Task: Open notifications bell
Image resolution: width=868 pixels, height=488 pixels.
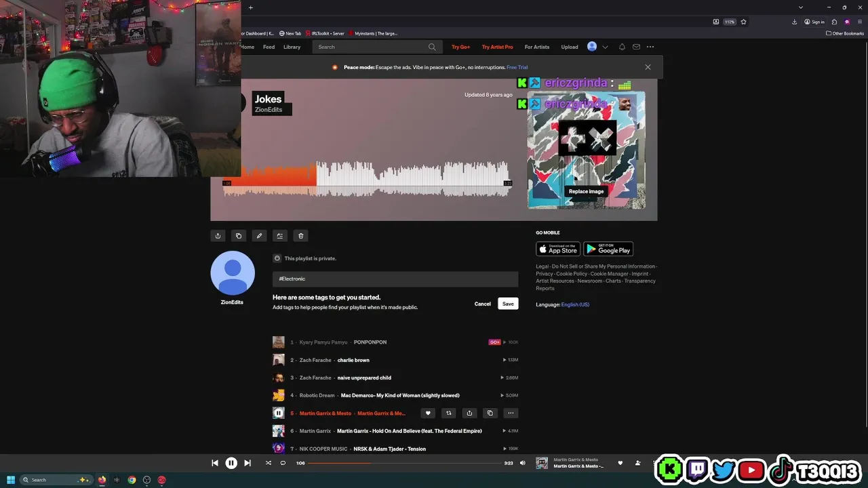Action: point(622,47)
